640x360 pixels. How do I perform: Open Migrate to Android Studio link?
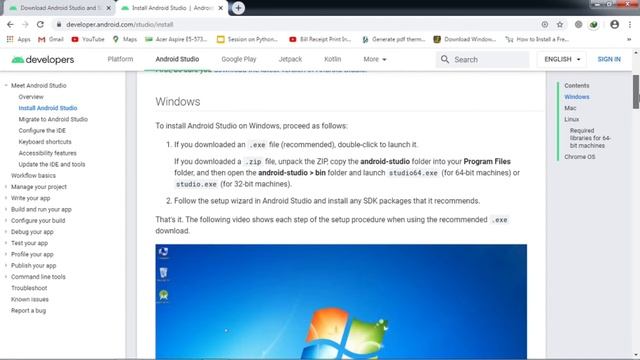[x=53, y=119]
